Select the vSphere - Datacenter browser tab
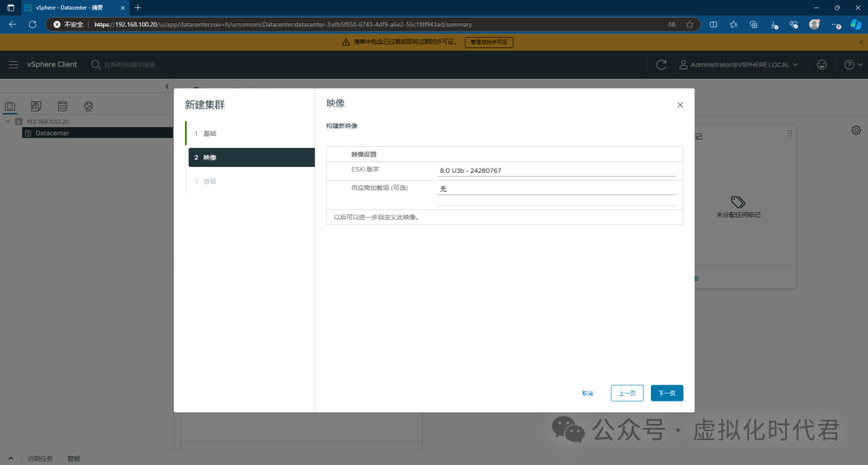This screenshot has height=465, width=868. click(x=75, y=8)
